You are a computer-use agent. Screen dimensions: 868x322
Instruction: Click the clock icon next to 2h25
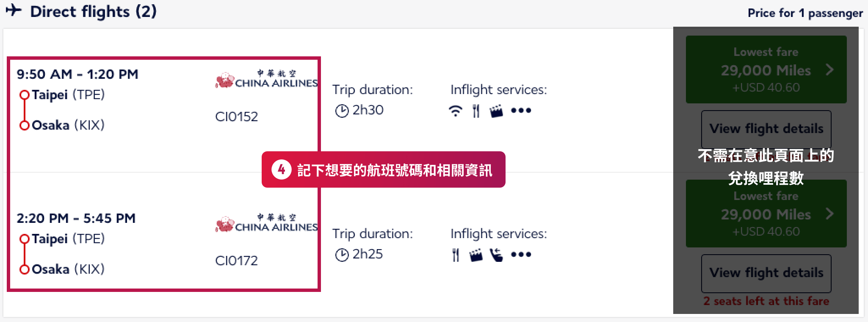click(341, 254)
